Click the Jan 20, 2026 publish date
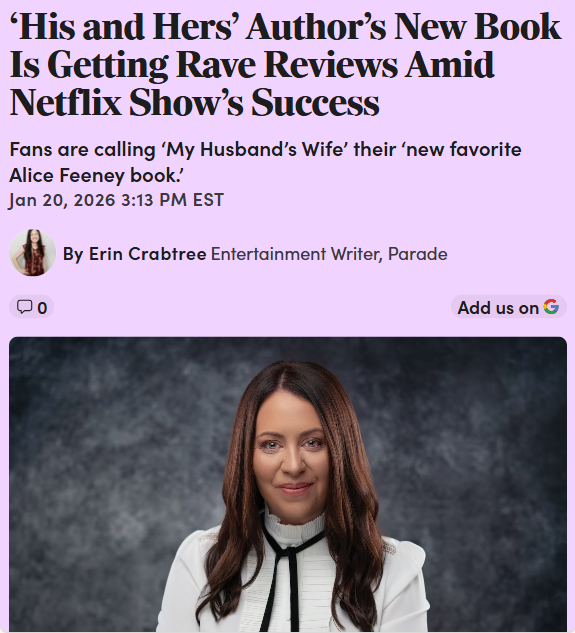 [x=62, y=201]
